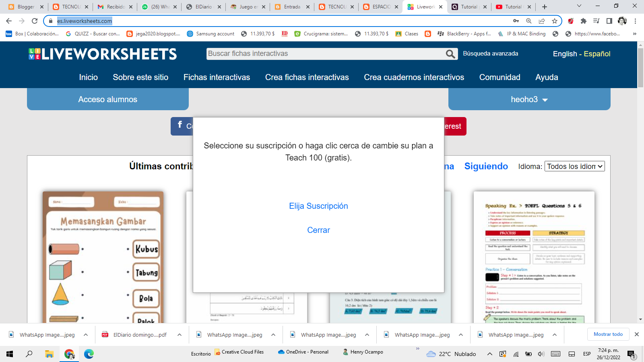Image resolution: width=644 pixels, height=362 pixels.
Task: Open the Windows notification center
Action: click(x=631, y=354)
